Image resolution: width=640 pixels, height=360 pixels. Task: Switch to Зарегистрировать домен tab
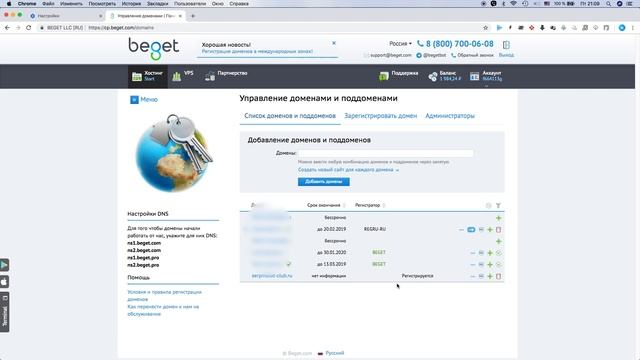coord(380,116)
